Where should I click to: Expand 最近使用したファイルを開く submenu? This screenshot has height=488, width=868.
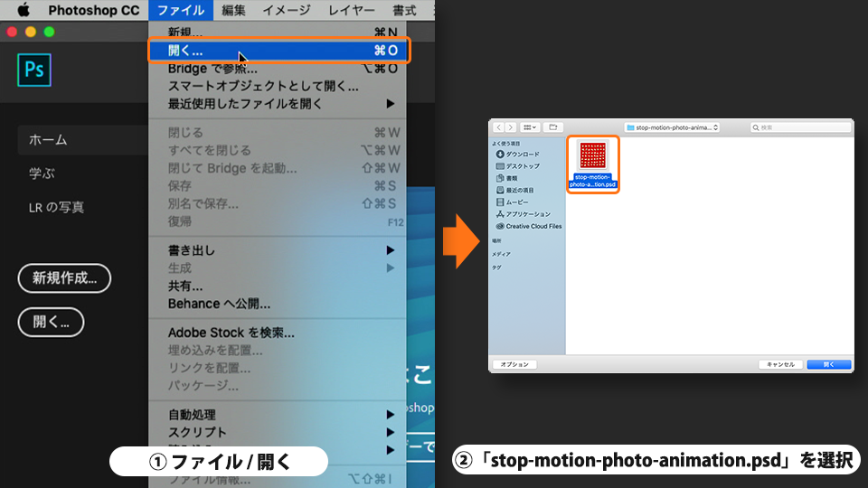[278, 104]
